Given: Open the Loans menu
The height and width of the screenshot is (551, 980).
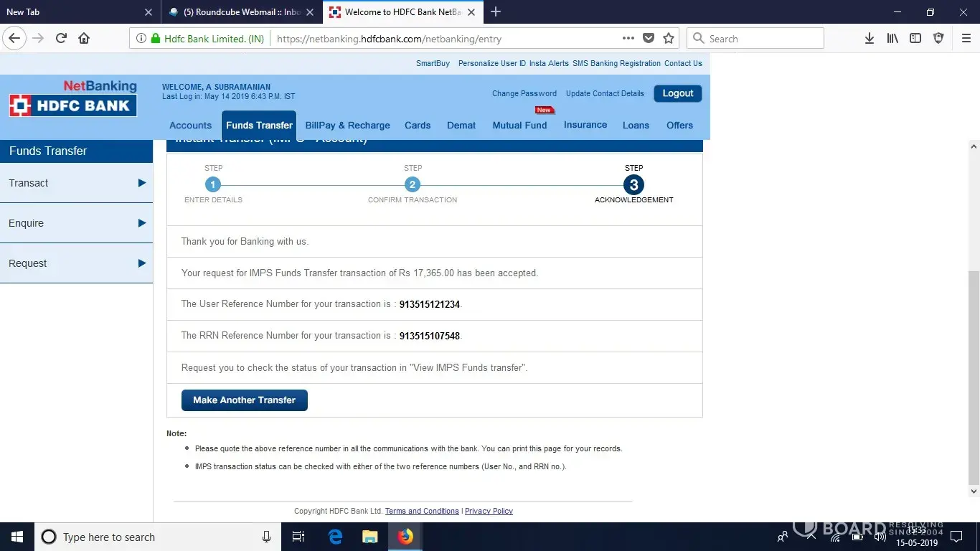Looking at the screenshot, I should pyautogui.click(x=636, y=125).
